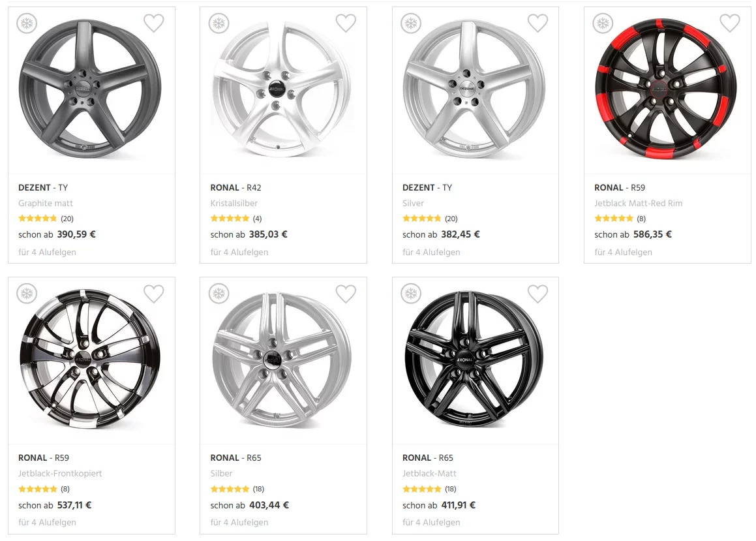756x541 pixels.
Task: Click the DEZENT TY Silver star rating
Action: (421, 219)
